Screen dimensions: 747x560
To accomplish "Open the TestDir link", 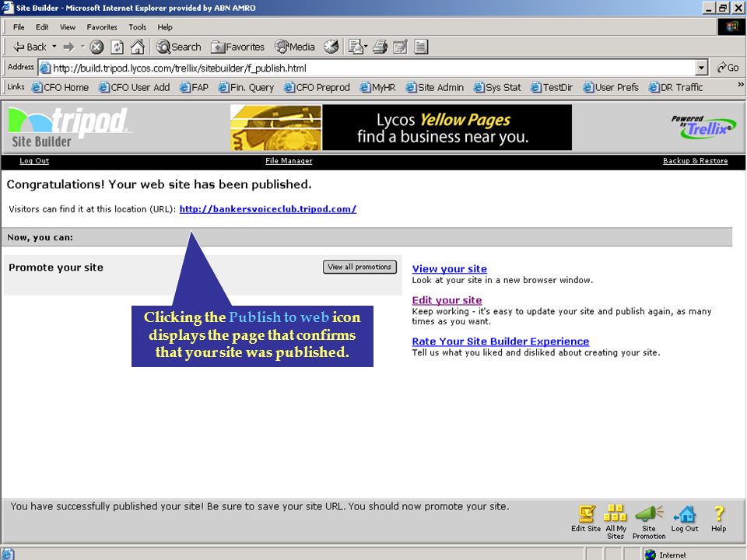I will pos(552,88).
